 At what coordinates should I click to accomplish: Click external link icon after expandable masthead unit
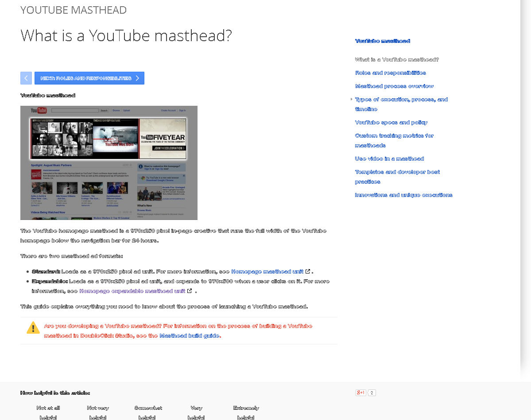pyautogui.click(x=190, y=291)
